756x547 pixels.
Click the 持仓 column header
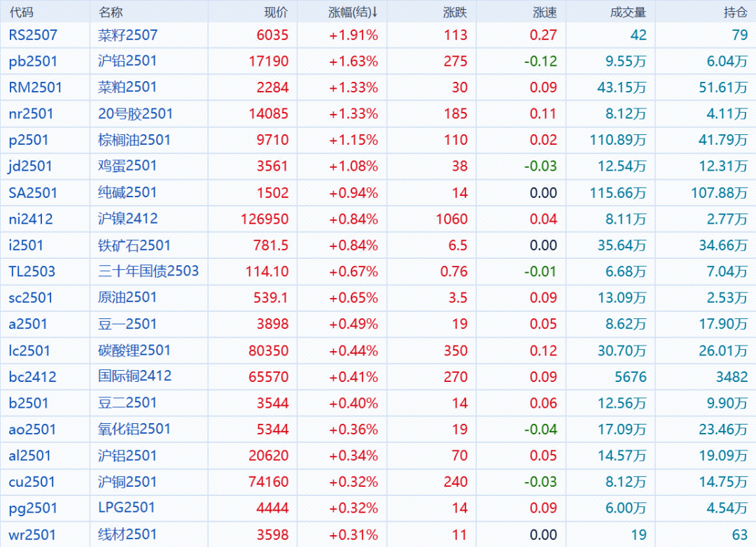(x=735, y=12)
